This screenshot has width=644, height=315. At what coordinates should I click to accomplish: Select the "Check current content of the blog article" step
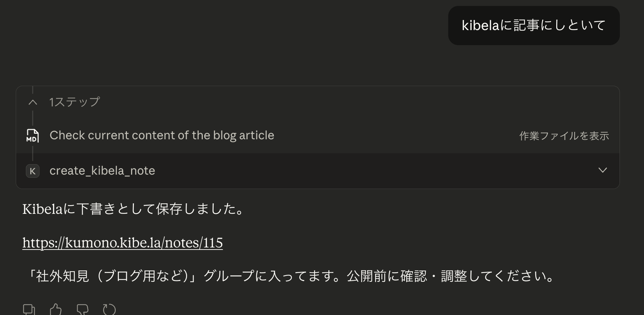pyautogui.click(x=162, y=135)
